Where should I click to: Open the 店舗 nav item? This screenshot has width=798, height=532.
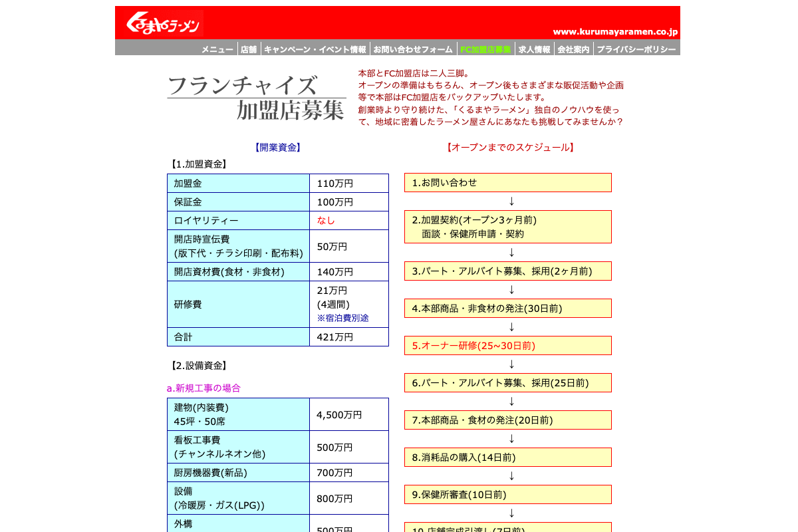(249, 49)
